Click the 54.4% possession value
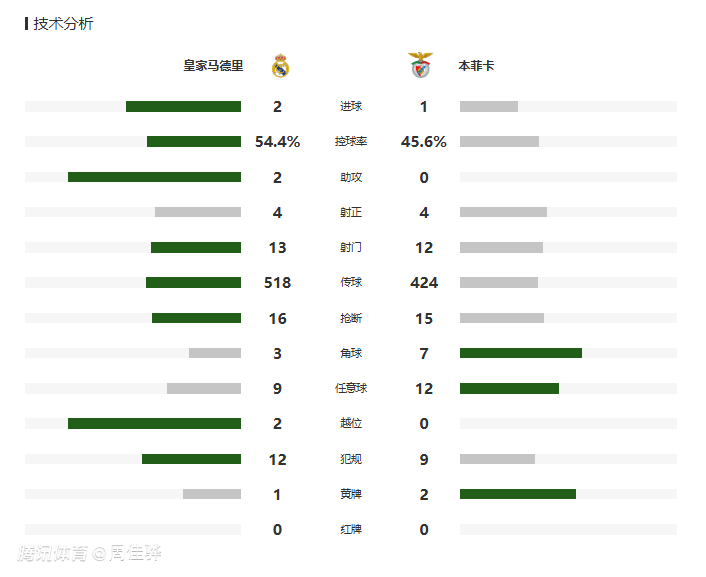The width and height of the screenshot is (706, 577). point(277,142)
